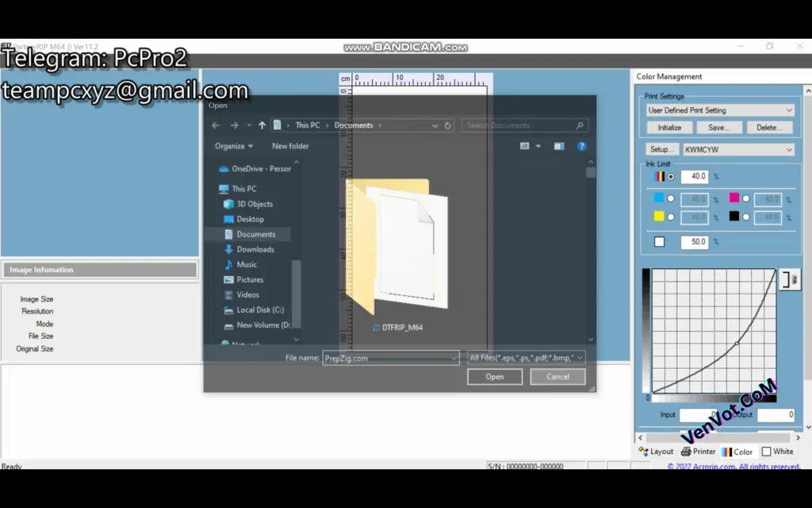Screen dimensions: 812x508
Task: Select This PC in navigation tree
Action: point(237,189)
